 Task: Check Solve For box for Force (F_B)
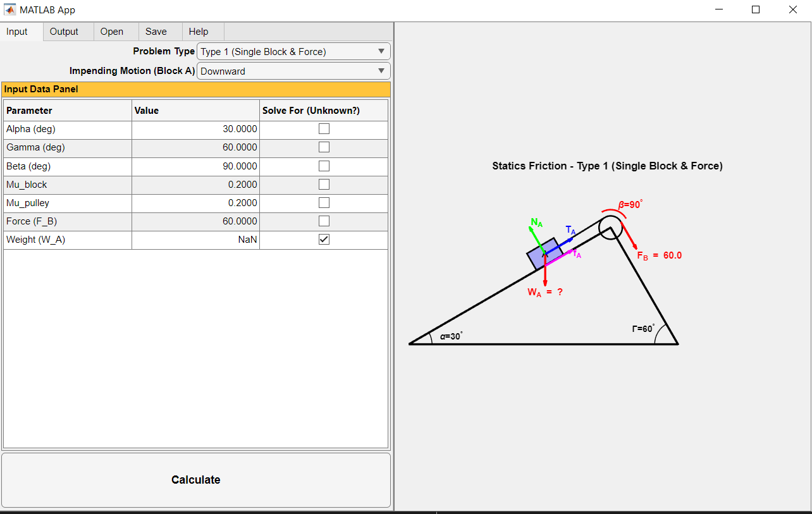point(324,221)
